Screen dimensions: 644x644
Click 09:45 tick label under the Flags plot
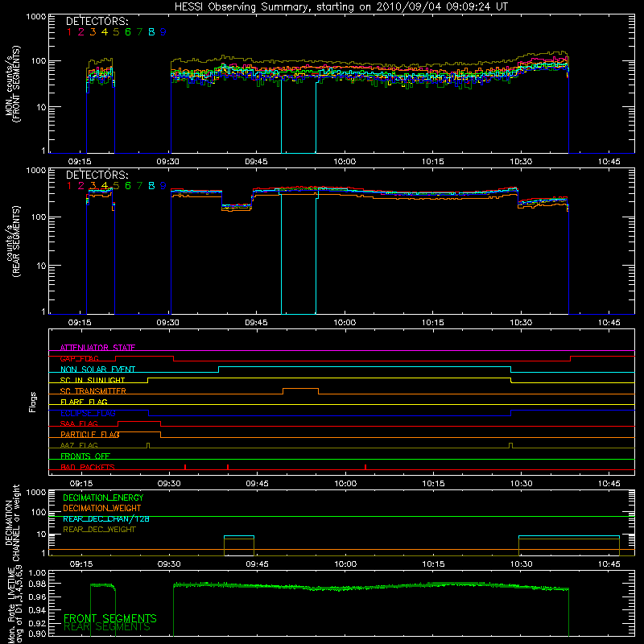click(257, 484)
